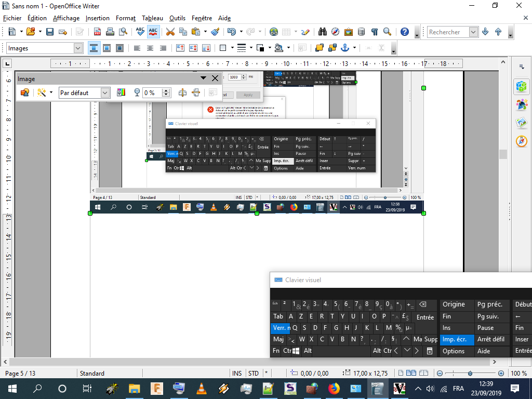Screen dimensions: 532x399
Task: Click into the Rechercher search field
Action: (x=448, y=32)
